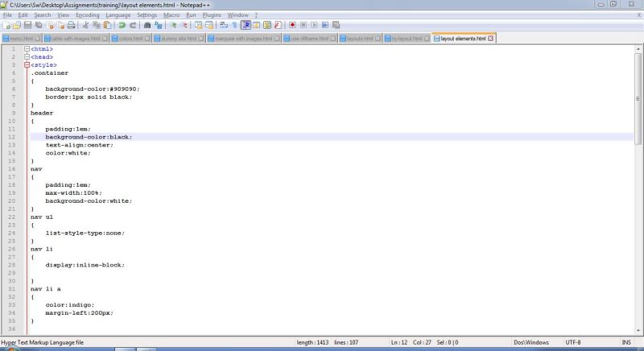Switch to the colors.html tab
644x351 pixels.
[130, 38]
